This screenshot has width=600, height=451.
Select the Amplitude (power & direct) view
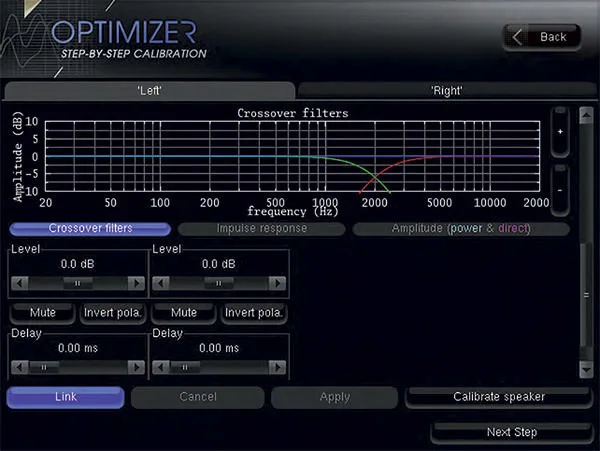pyautogui.click(x=461, y=228)
